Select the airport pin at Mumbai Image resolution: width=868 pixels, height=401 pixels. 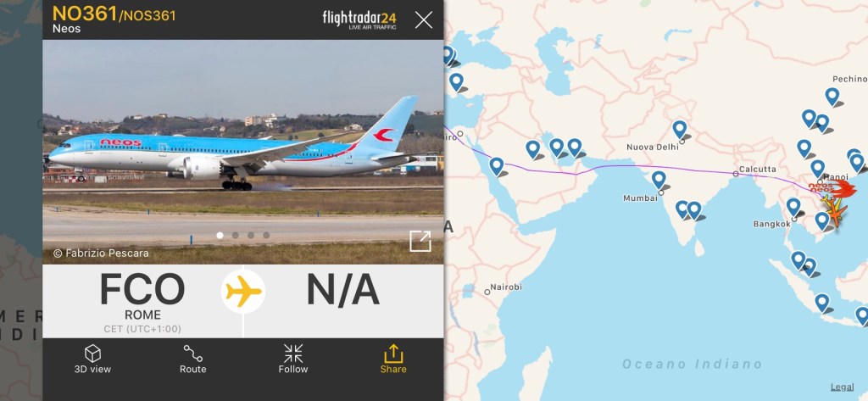[659, 180]
